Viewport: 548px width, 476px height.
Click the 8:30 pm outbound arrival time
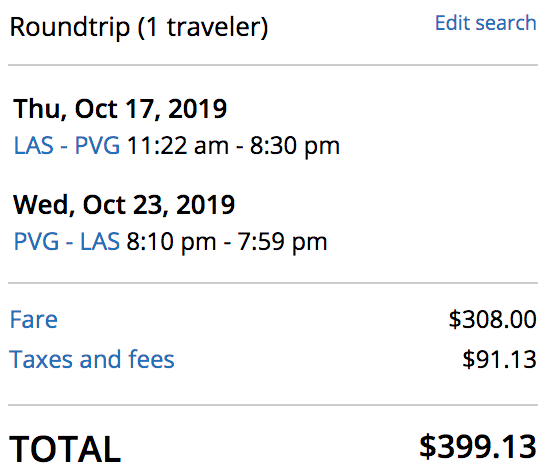pyautogui.click(x=295, y=146)
